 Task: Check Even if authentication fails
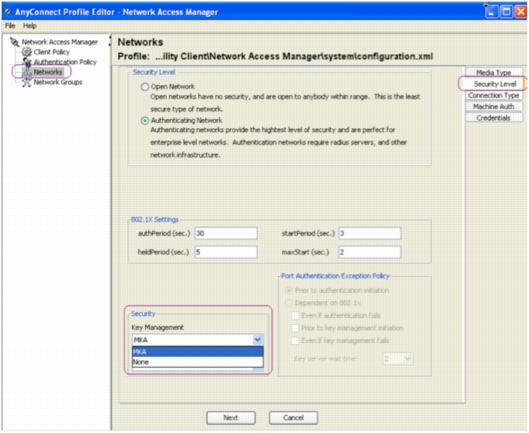295,316
